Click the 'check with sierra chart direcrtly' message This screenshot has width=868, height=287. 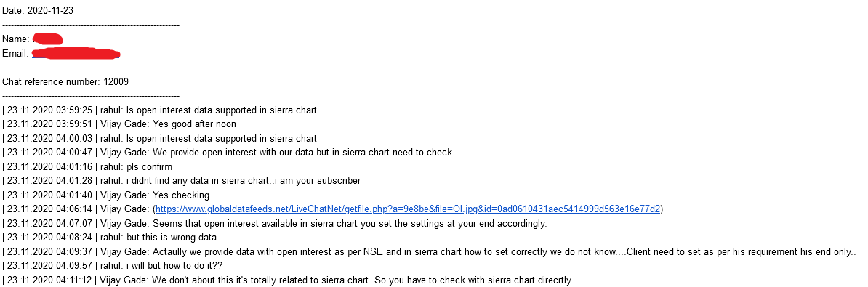(x=289, y=280)
